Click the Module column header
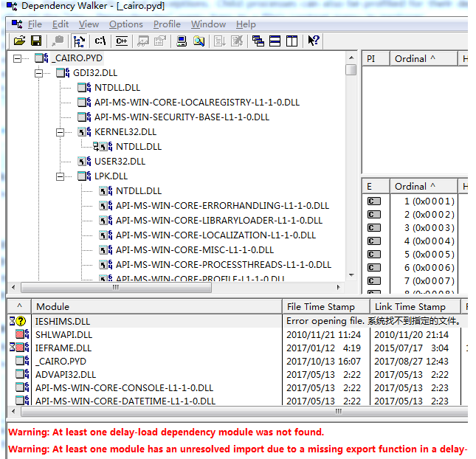This screenshot has height=459, width=476. [52, 306]
